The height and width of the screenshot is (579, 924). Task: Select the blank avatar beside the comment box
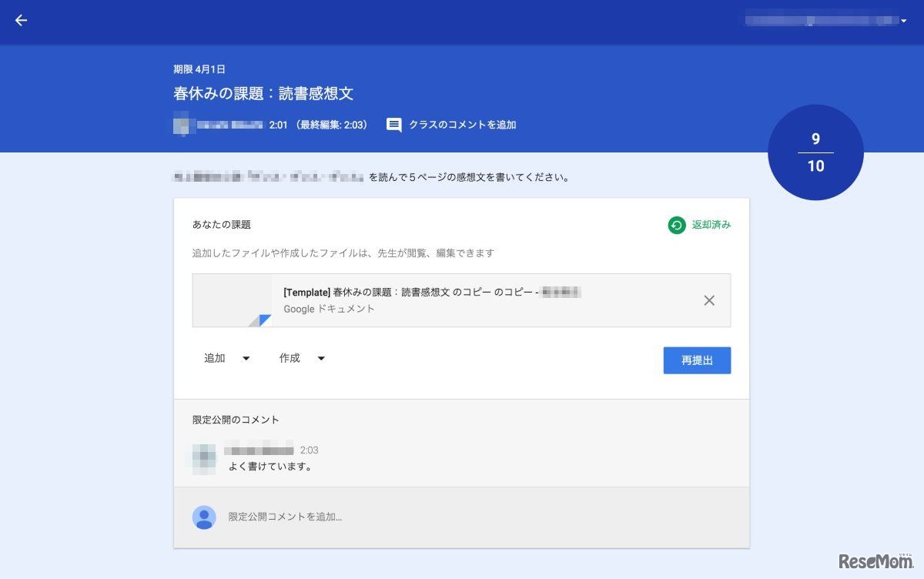pos(203,517)
